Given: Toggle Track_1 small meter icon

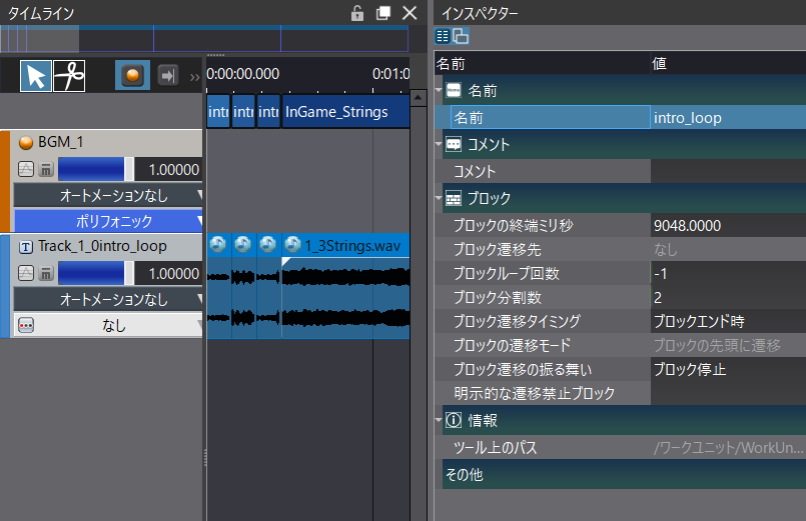Looking at the screenshot, I should 46,273.
